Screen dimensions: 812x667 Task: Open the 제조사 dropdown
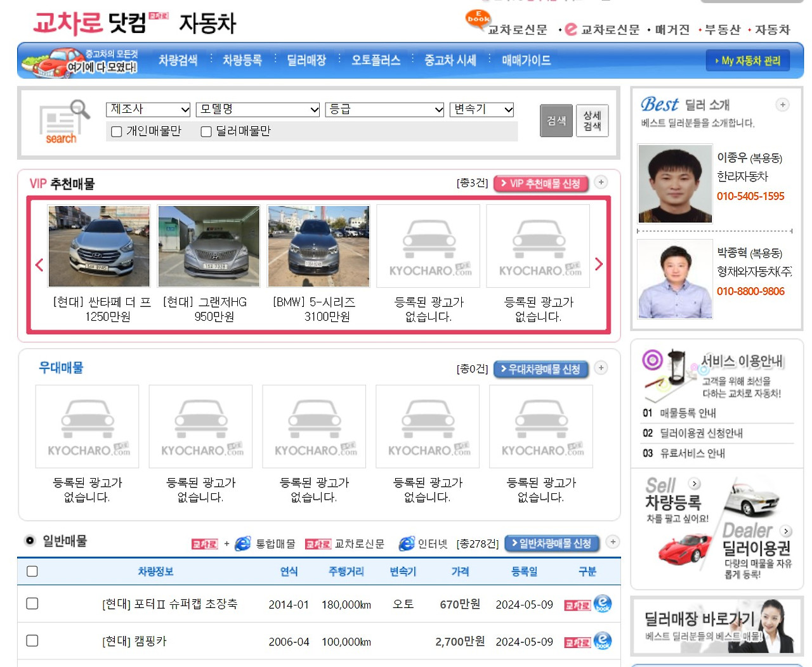148,110
